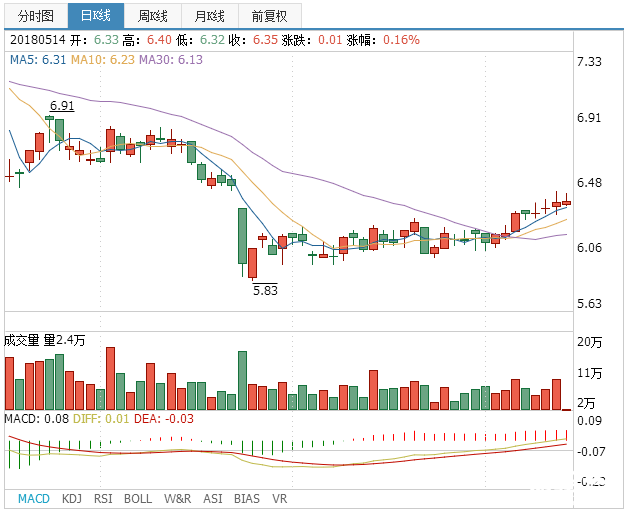The width and height of the screenshot is (625, 512).
Task: Click the 成交量 量2.4万 label
Action: coord(45,340)
